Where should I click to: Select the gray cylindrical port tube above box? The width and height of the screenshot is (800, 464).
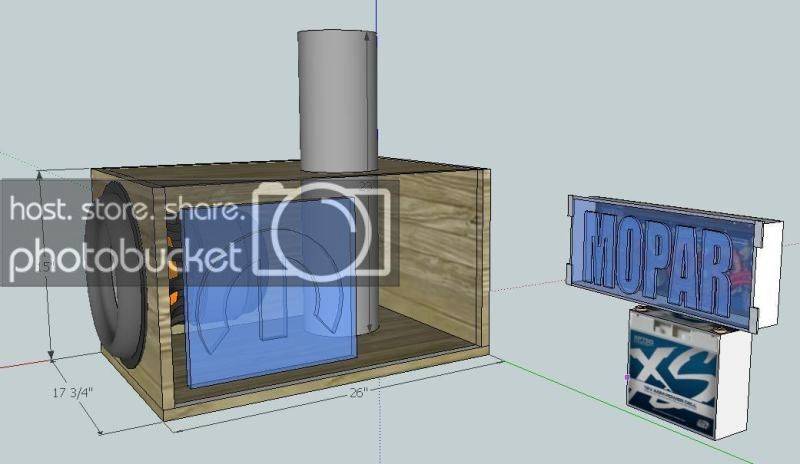tap(337, 101)
